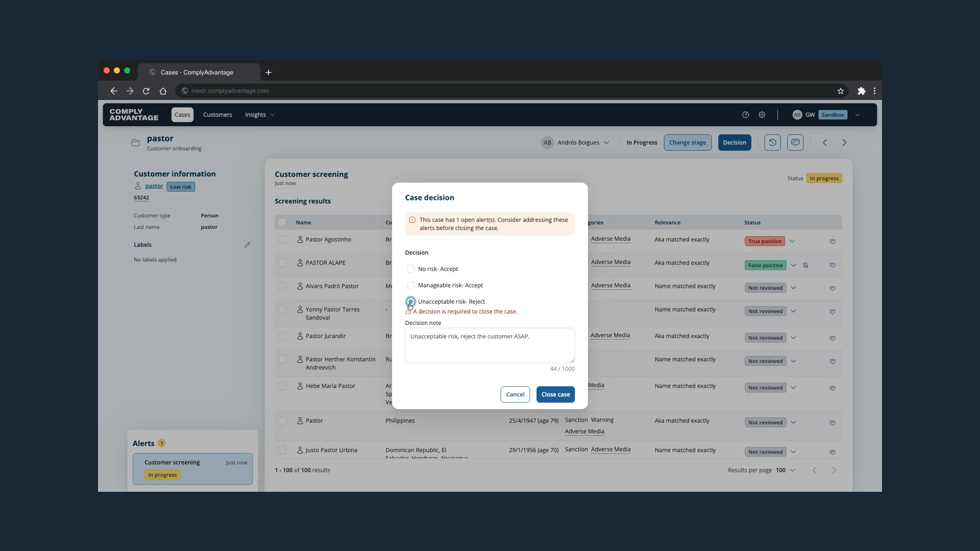Open status dropdown for Hebe María Pastor
The image size is (980, 551).
coord(793,388)
